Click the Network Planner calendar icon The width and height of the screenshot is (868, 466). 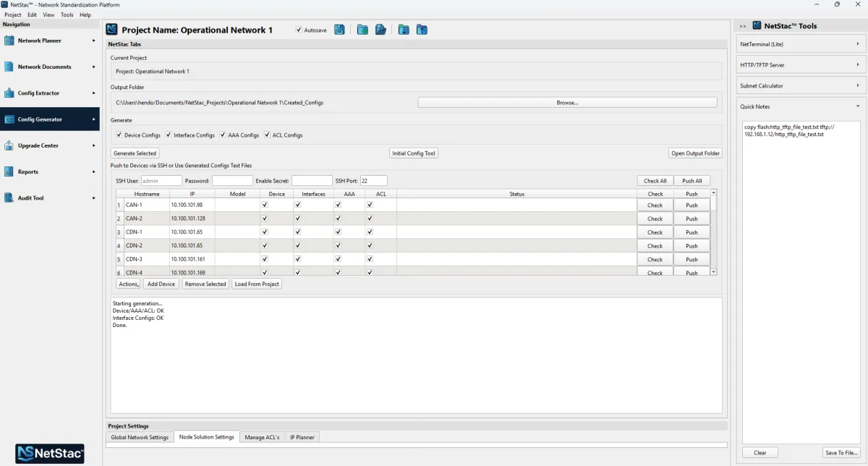point(9,41)
